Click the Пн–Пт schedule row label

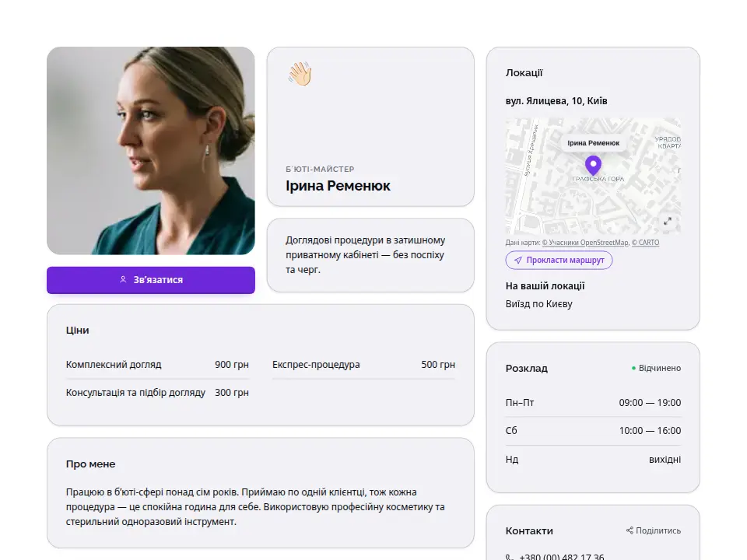[x=520, y=403]
